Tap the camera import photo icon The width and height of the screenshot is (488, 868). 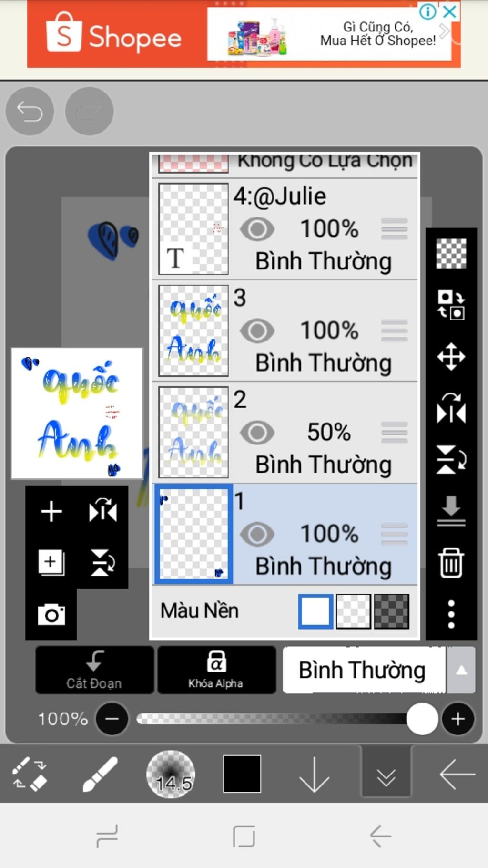(x=51, y=614)
